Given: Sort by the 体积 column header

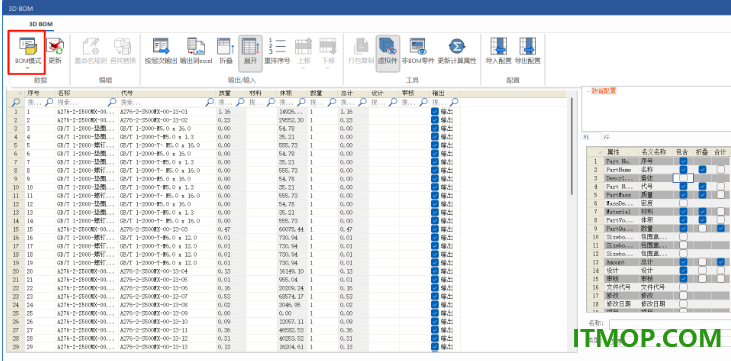Looking at the screenshot, I should pos(292,93).
